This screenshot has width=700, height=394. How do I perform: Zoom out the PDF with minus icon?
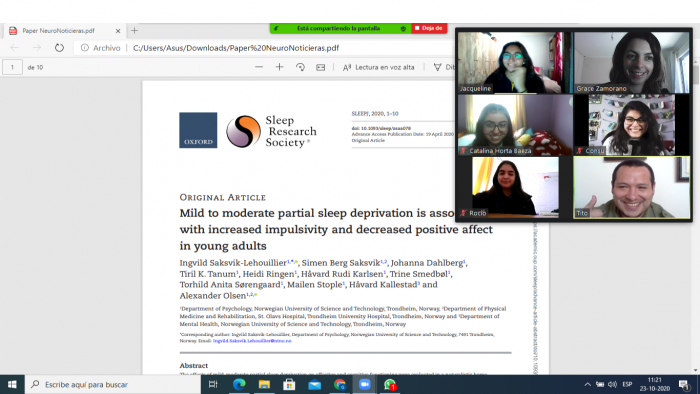point(259,67)
